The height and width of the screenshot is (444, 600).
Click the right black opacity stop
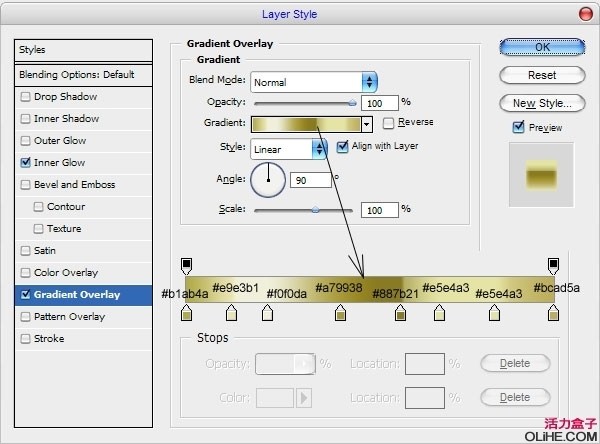[553, 265]
